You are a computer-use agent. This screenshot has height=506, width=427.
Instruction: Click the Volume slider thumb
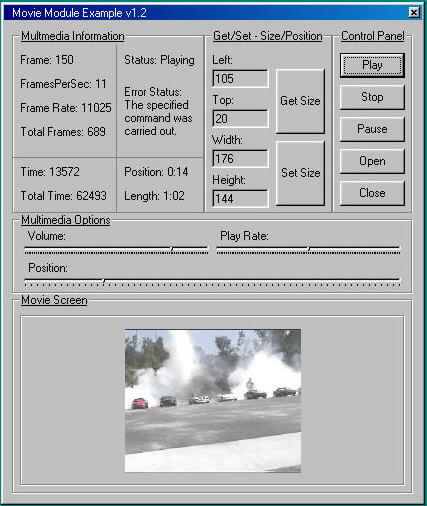tap(172, 249)
